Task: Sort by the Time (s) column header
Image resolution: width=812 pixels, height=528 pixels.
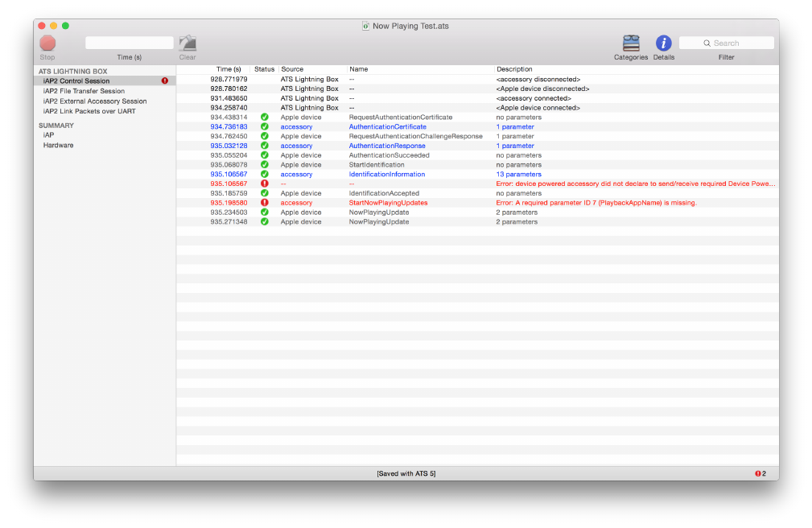Action: coord(229,69)
